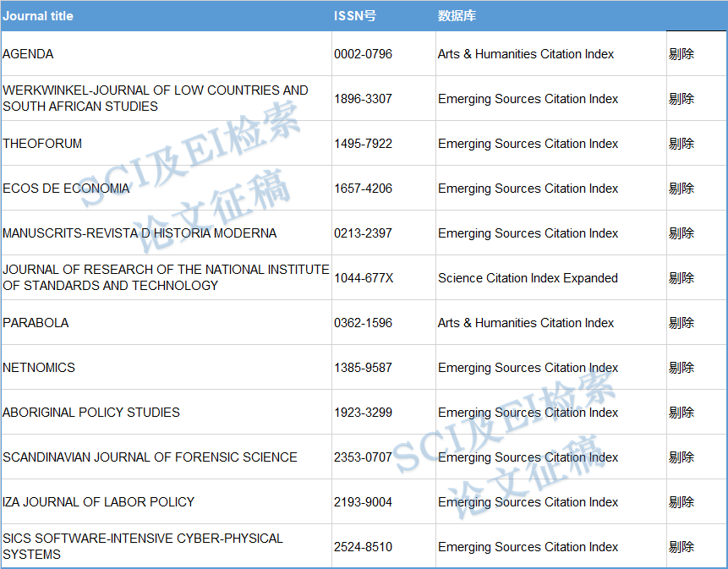Viewport: 728px width, 569px height.
Task: Select the Science Citation Index Expanded cell
Action: [528, 278]
